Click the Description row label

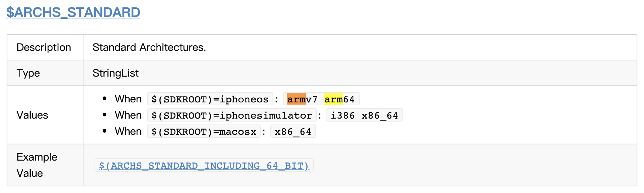[44, 48]
